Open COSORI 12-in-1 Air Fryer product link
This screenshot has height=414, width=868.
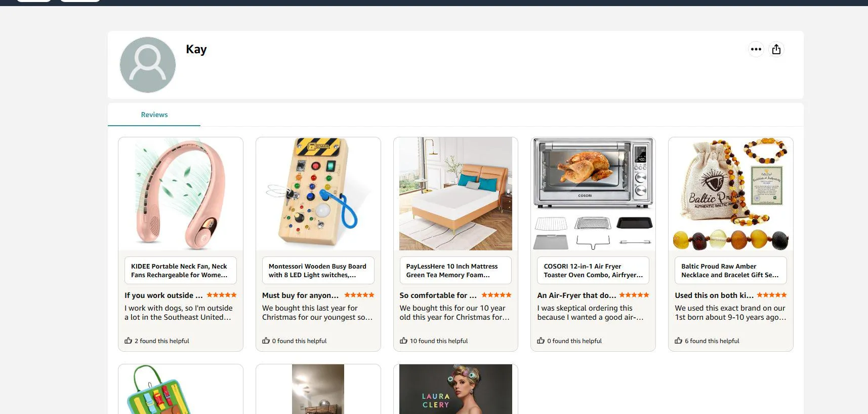tap(593, 271)
